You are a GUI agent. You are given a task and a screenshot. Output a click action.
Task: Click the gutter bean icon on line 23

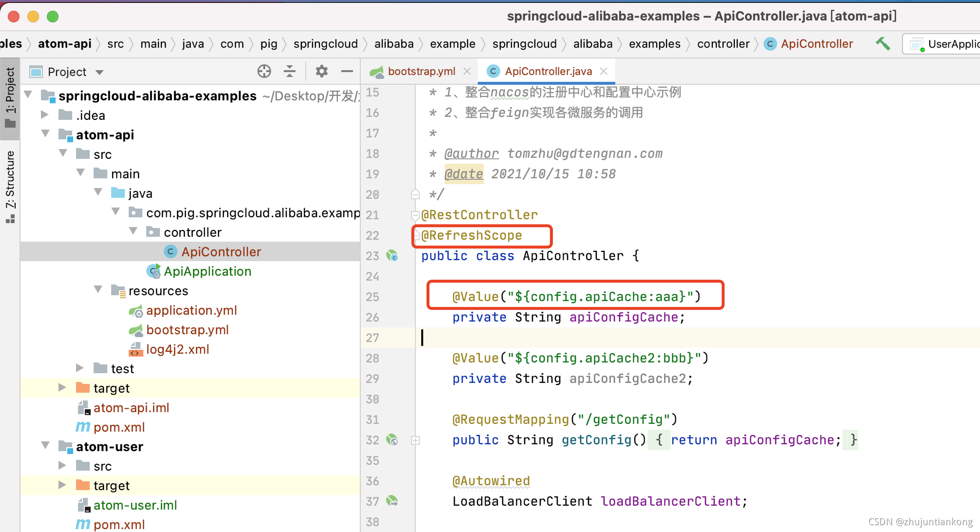tap(392, 255)
